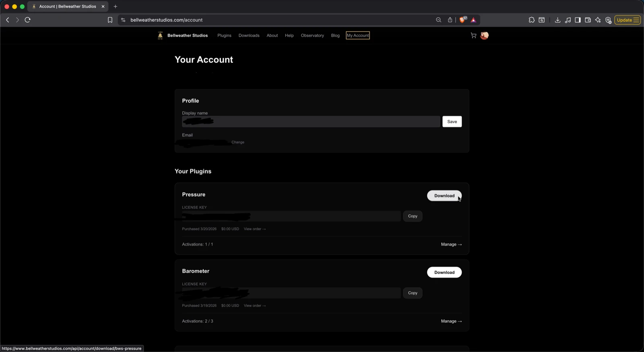The width and height of the screenshot is (644, 352).
Task: Open the Blog page
Action: [x=335, y=35]
